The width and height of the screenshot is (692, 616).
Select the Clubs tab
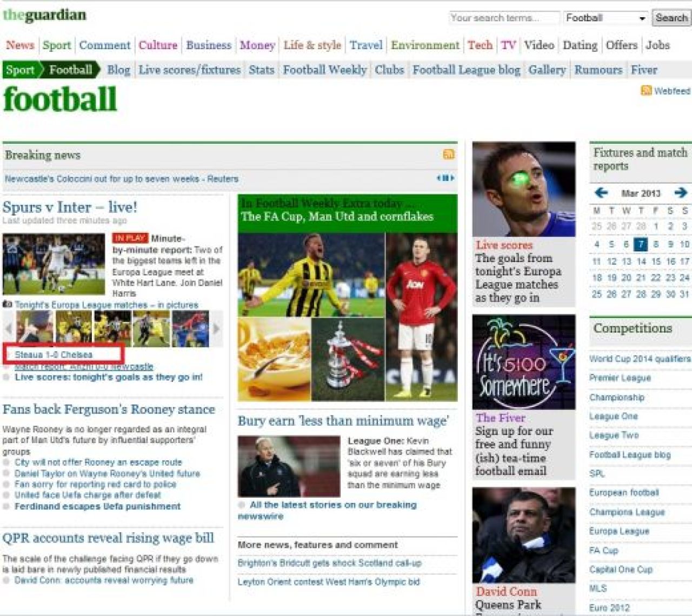[x=389, y=70]
